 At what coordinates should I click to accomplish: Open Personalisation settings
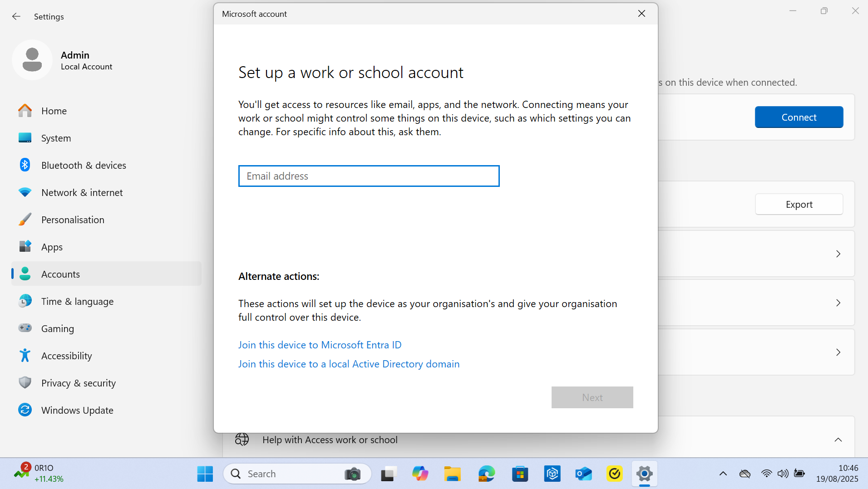click(x=106, y=220)
